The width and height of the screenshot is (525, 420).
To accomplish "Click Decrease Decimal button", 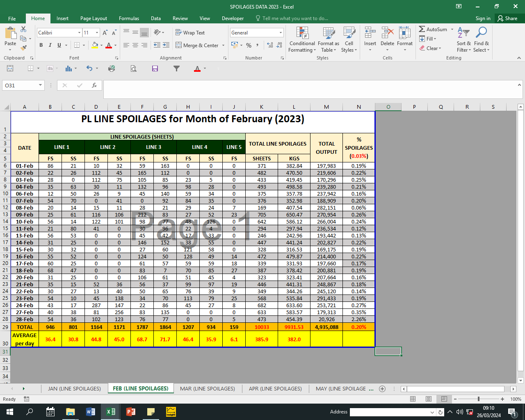I will pyautogui.click(x=279, y=45).
